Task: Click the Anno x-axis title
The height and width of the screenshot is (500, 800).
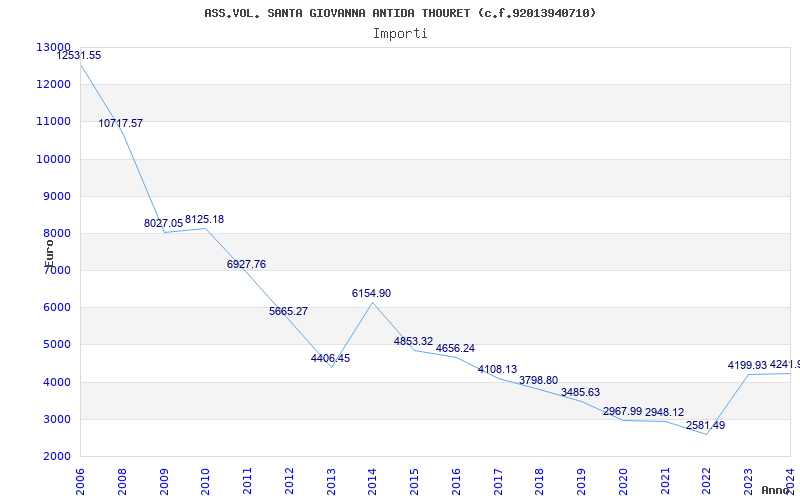Action: (774, 490)
